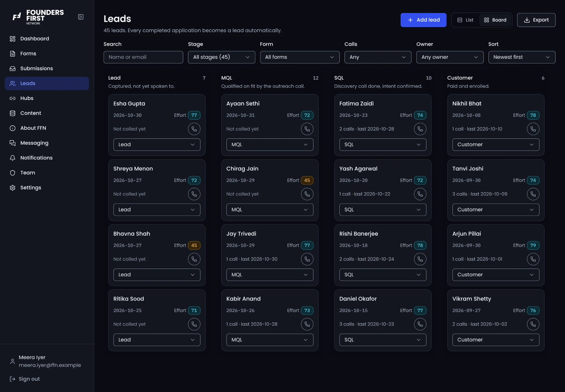
Task: Click the Name or email search field
Action: pos(143,57)
